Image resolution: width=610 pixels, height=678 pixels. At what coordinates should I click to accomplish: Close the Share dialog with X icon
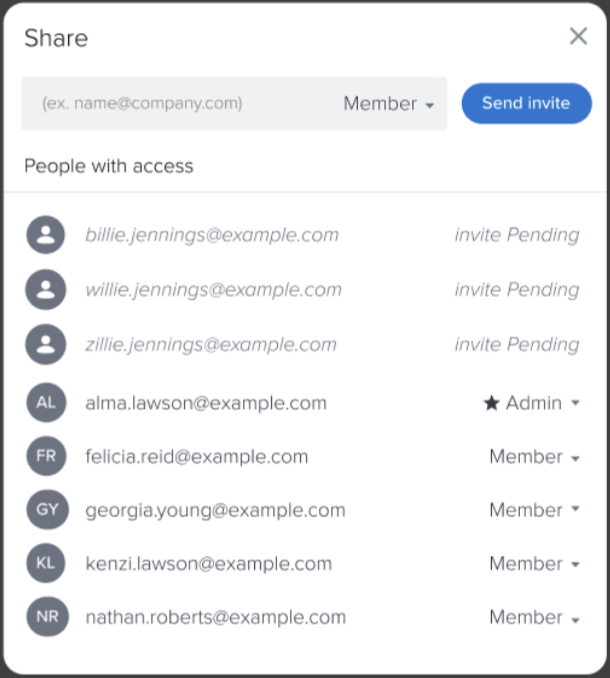click(578, 36)
